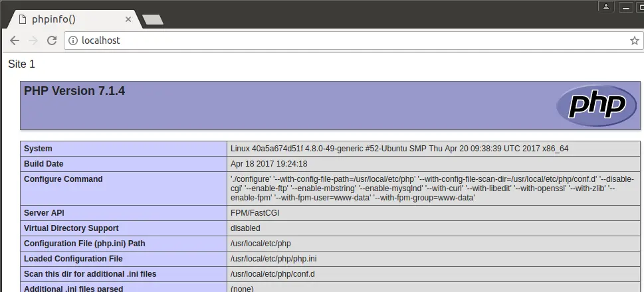Click the '/usr/local/etc/php/conf.d' value
This screenshot has width=644, height=292.
(x=272, y=273)
